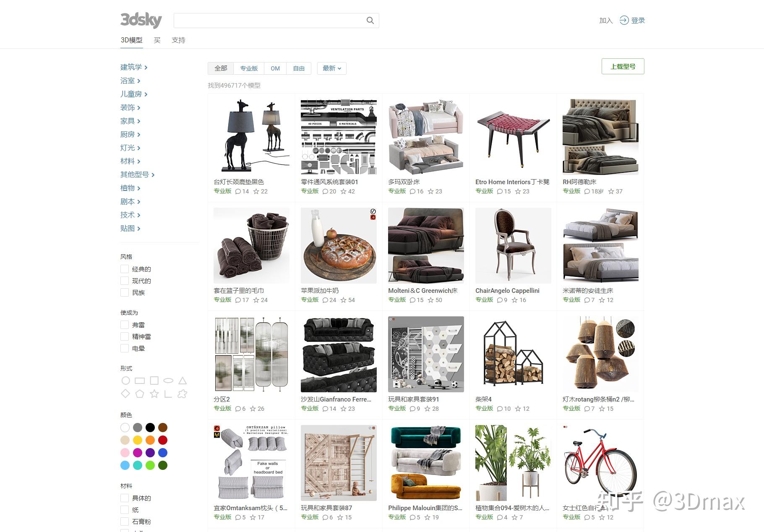Enable the 具体的 material checkbox
The image size is (764, 532).
pyautogui.click(x=125, y=498)
